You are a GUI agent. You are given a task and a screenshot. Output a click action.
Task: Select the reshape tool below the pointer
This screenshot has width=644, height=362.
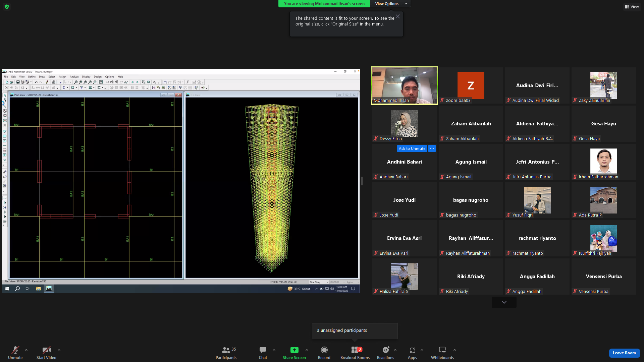(5, 100)
